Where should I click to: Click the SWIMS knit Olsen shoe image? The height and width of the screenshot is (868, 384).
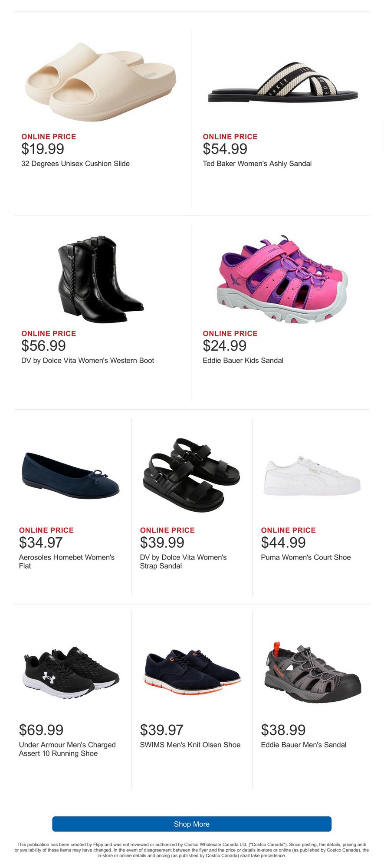pos(191,671)
